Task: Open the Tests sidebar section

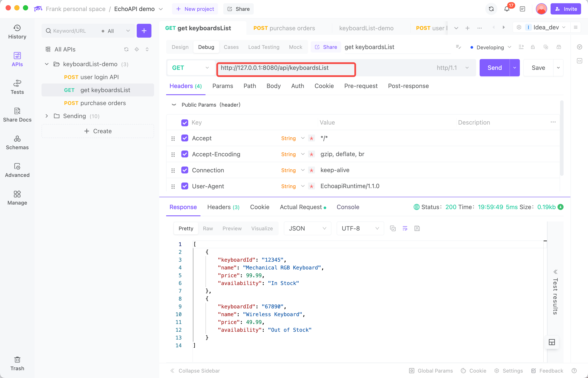Action: coord(17,87)
